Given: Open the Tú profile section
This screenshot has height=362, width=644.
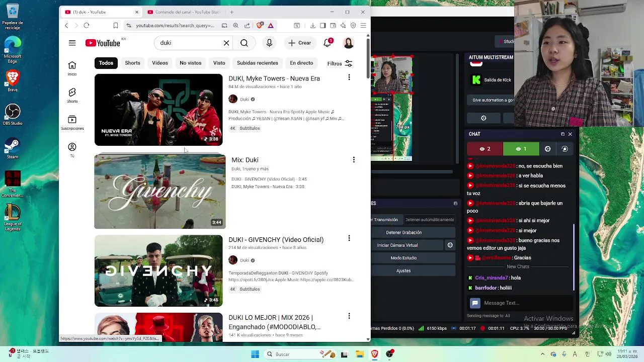Looking at the screenshot, I should [x=72, y=150].
